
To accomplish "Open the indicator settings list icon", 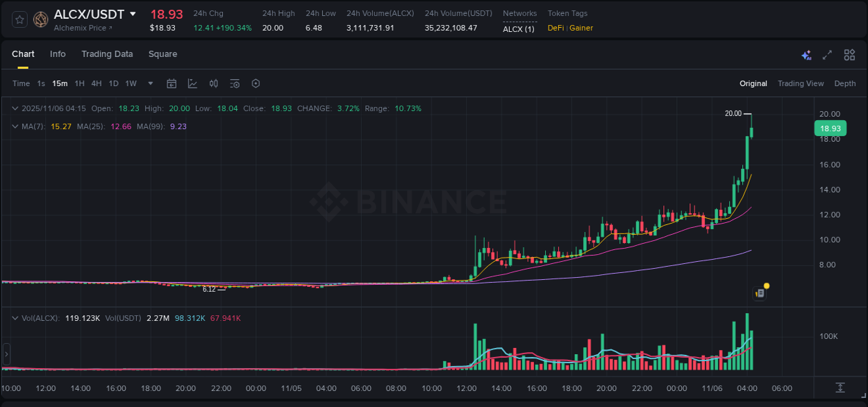I will coord(234,83).
